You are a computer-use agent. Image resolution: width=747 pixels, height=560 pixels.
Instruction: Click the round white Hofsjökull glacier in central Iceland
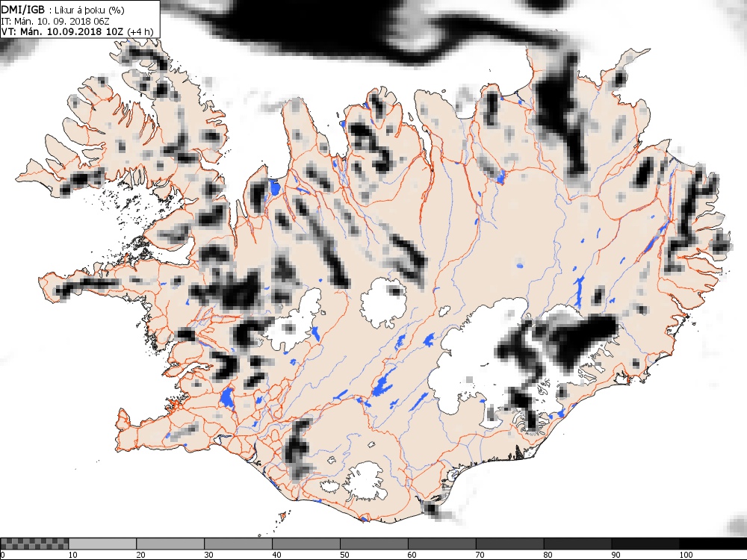(383, 303)
